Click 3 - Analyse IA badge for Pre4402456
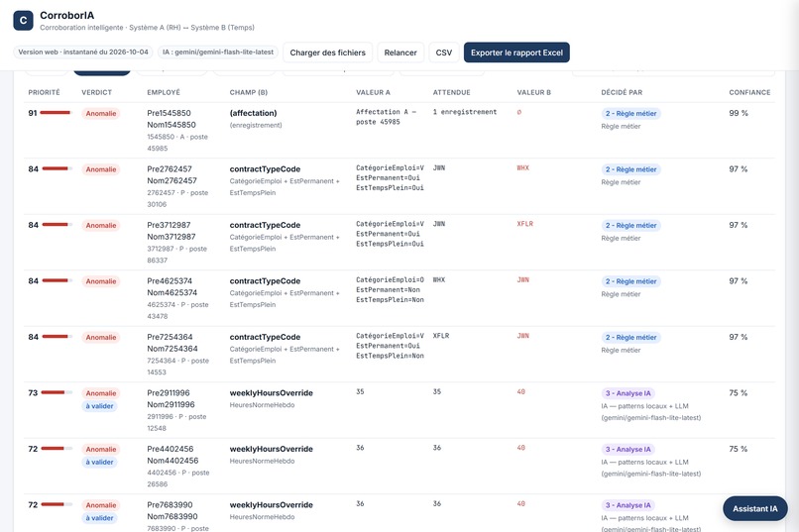The image size is (799, 532). click(x=628, y=449)
